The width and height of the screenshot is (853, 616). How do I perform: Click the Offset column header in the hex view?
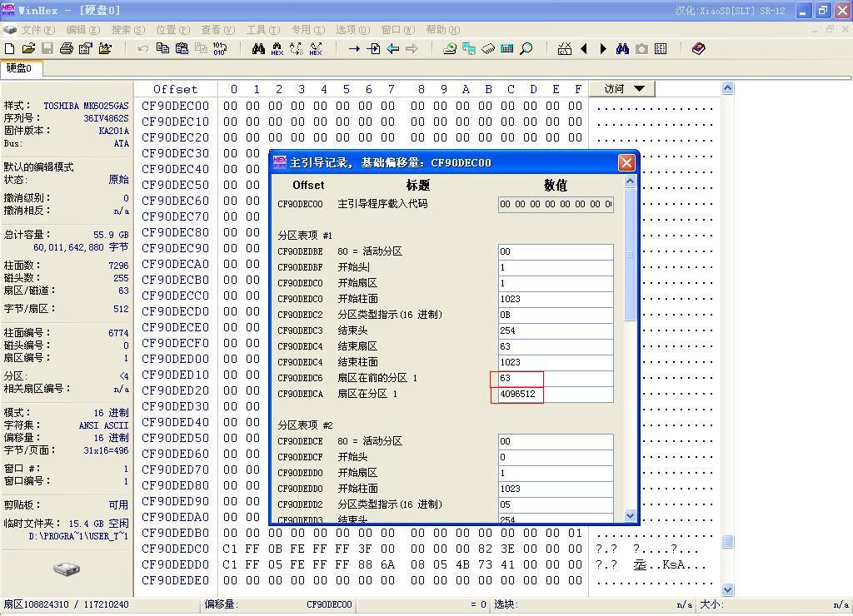[x=175, y=89]
